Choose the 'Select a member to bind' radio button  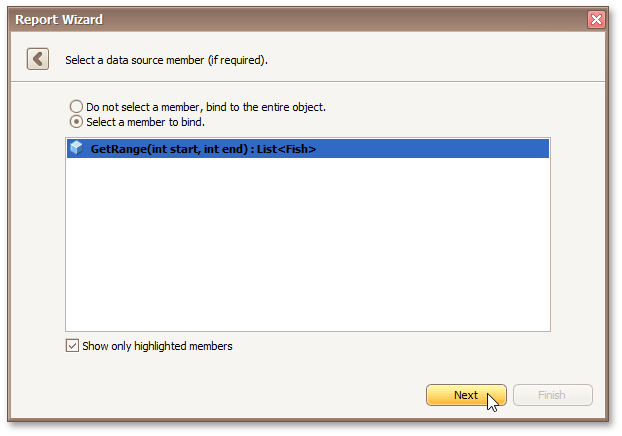76,122
